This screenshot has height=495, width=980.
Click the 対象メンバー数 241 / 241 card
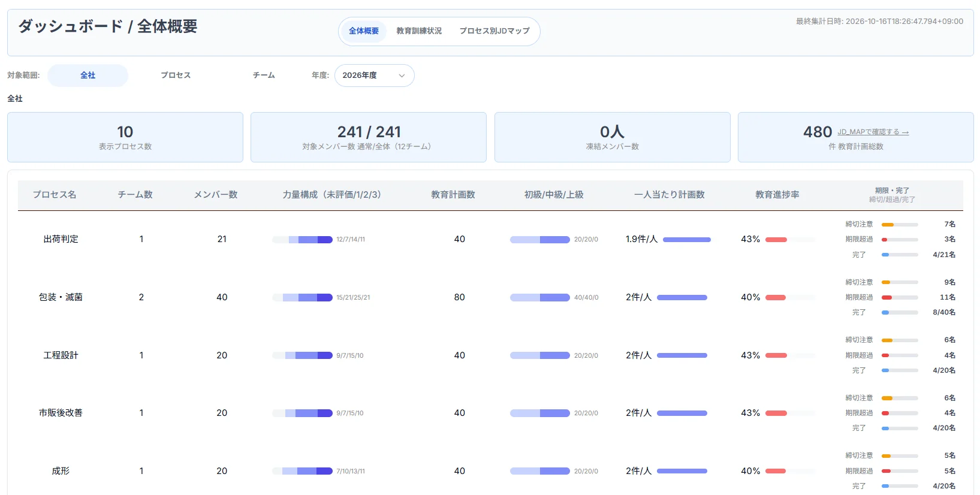click(369, 137)
